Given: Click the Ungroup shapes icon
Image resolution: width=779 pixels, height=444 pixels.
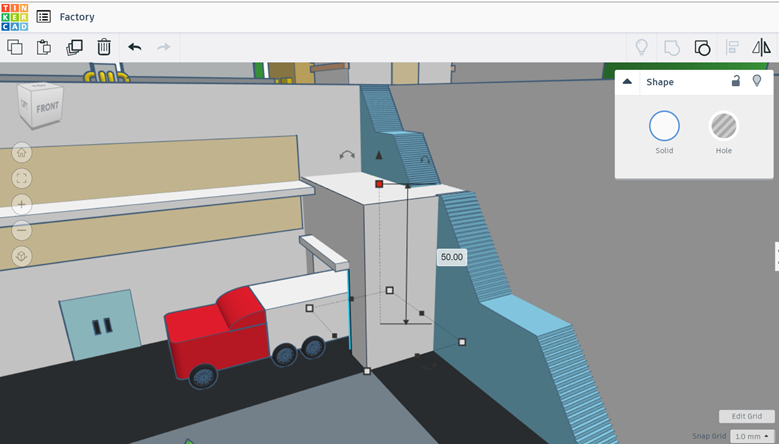Looking at the screenshot, I should click(x=702, y=48).
